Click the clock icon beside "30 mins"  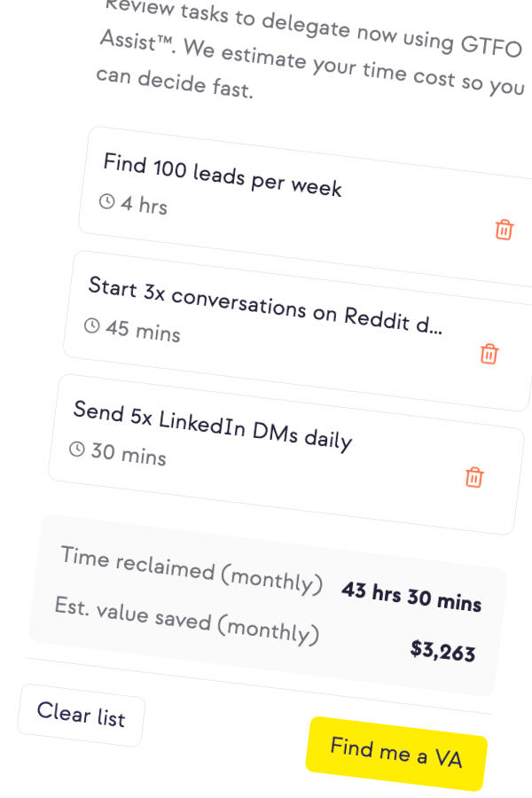(x=77, y=450)
